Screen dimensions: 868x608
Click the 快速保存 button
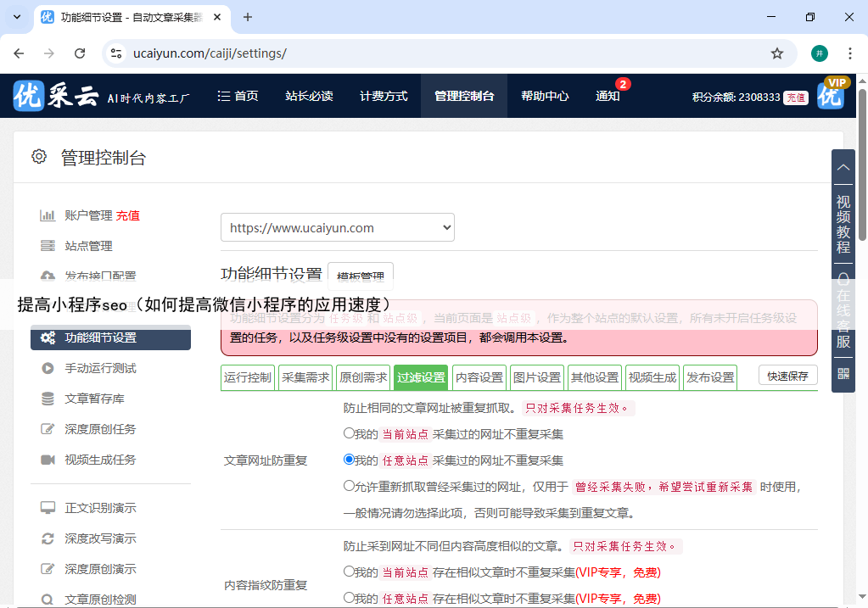[x=787, y=376]
